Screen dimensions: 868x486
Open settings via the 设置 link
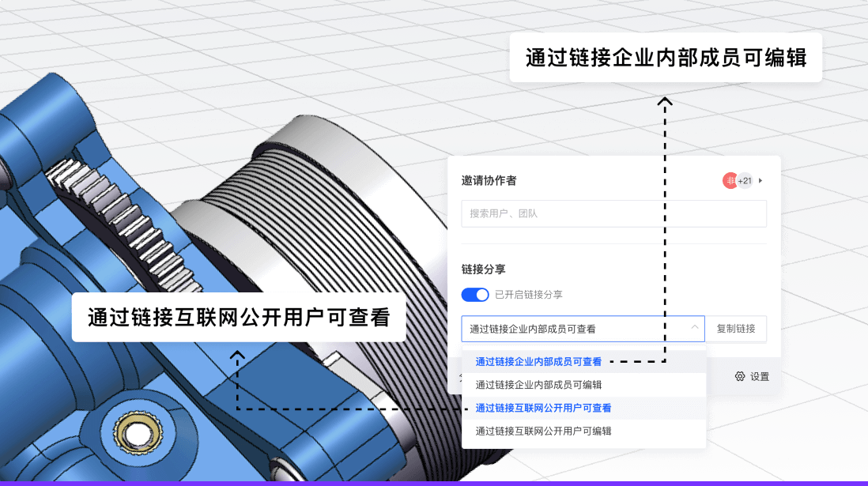point(760,377)
